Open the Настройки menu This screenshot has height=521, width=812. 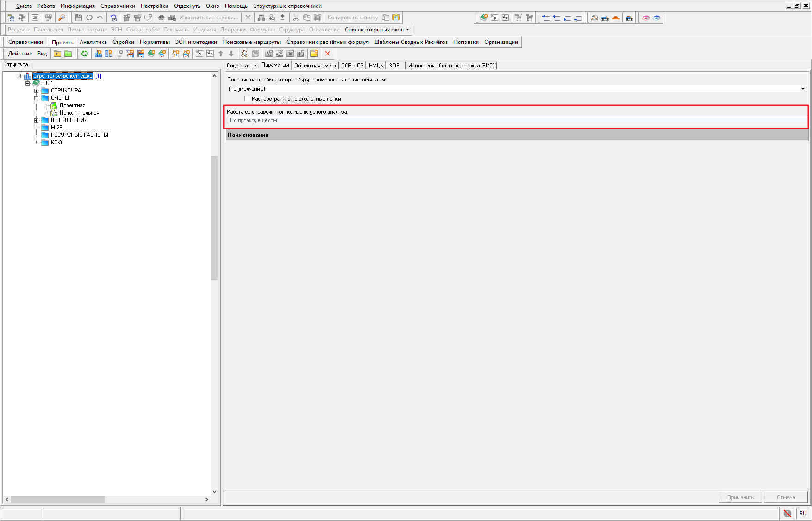(154, 6)
